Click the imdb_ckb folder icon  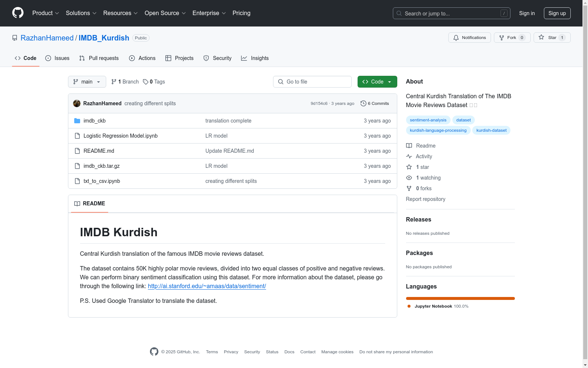coord(77,121)
